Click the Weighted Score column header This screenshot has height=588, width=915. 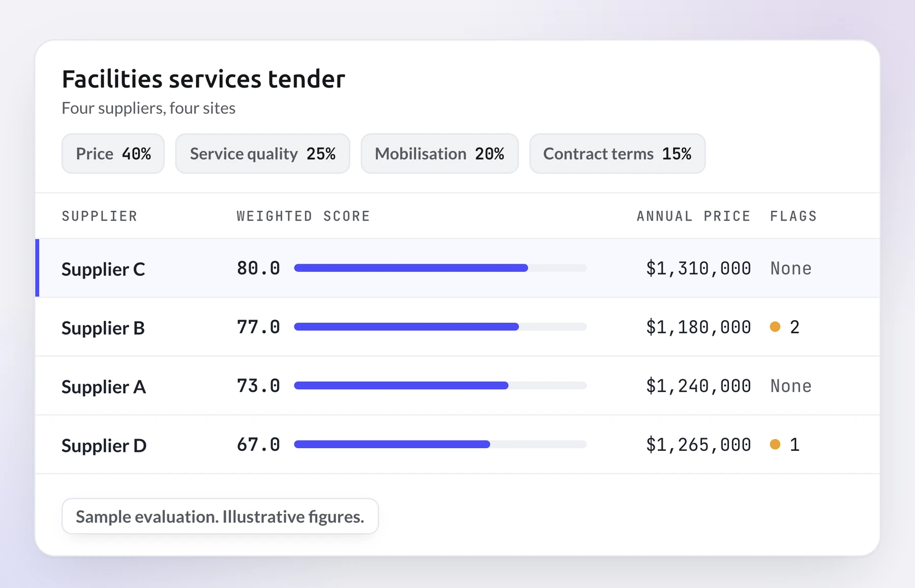(303, 216)
